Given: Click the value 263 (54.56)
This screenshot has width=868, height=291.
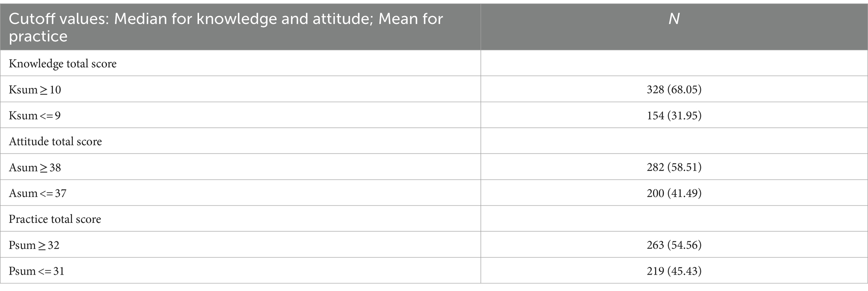Looking at the screenshot, I should pyautogui.click(x=674, y=245).
